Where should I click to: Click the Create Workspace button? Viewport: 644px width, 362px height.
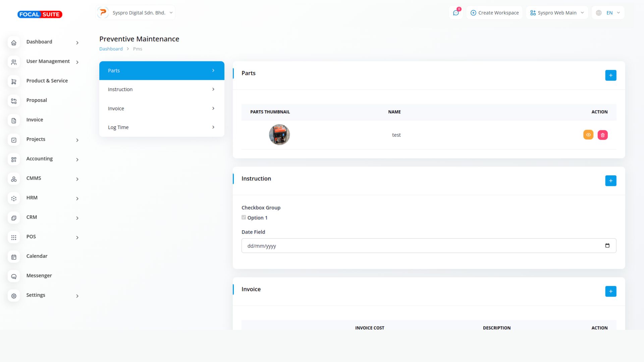click(x=494, y=13)
